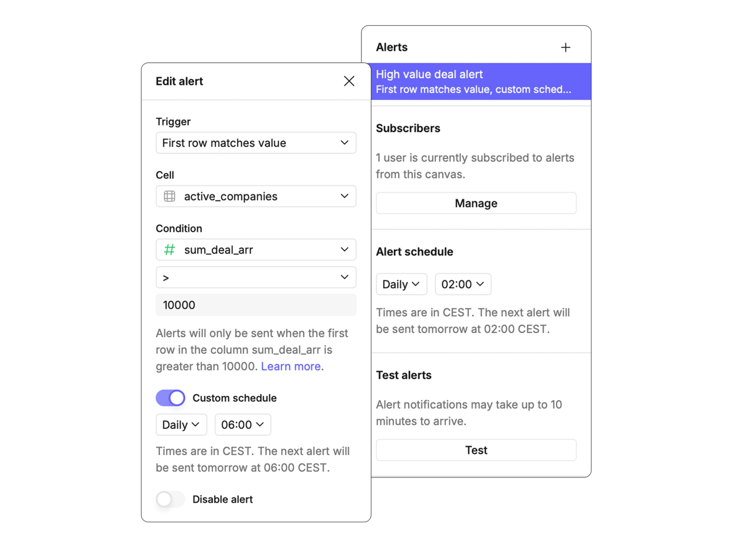
Task: Click the Manage subscribers button
Action: 476,203
